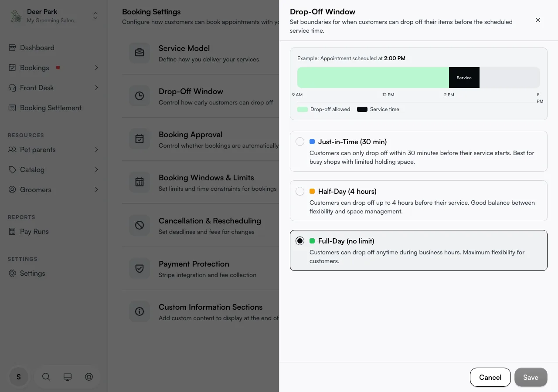Open search from bottom toolbar
Screen dimensions: 558x392
pos(46,377)
